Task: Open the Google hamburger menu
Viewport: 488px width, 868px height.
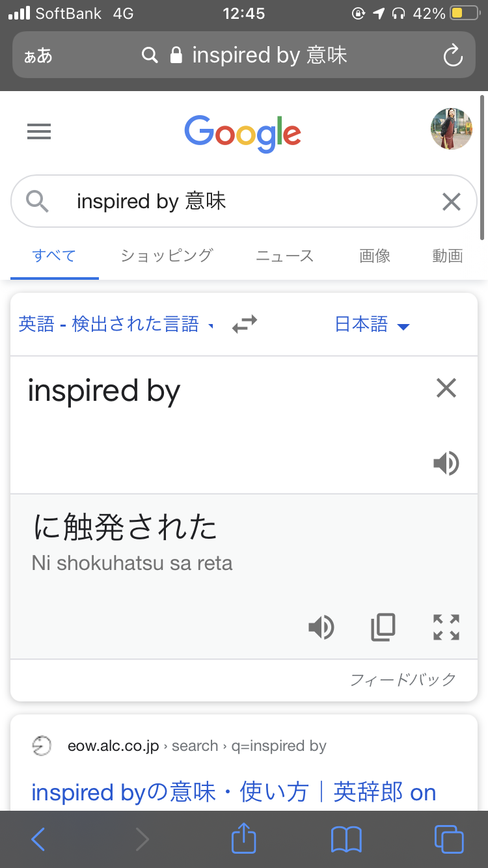Action: point(39,132)
